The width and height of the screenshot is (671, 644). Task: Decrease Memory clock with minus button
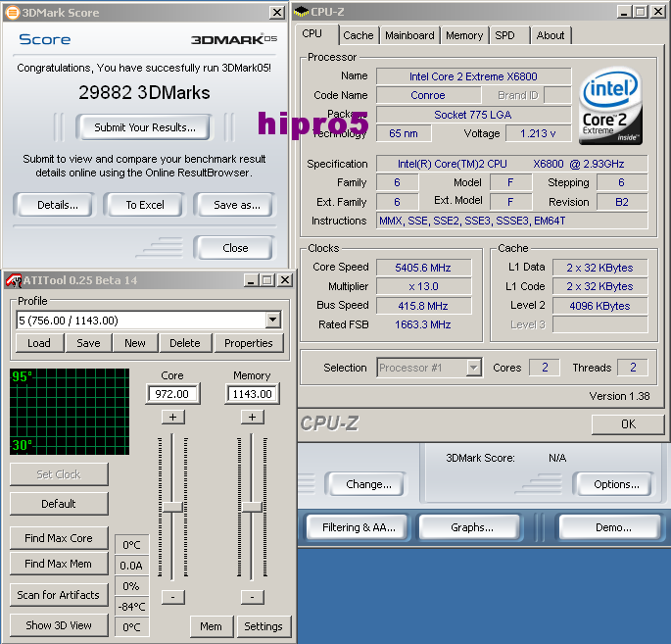[x=253, y=597]
